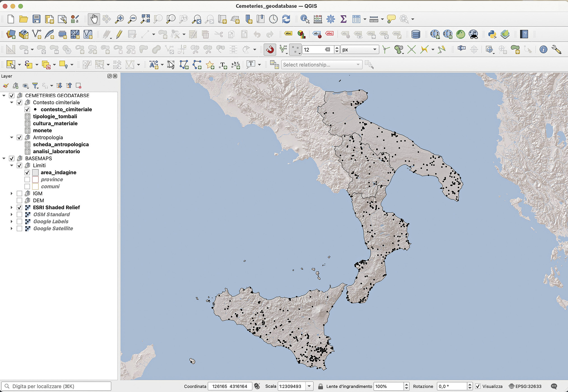Open the px snapping units dropdown
The image size is (568, 392).
pyautogui.click(x=359, y=50)
